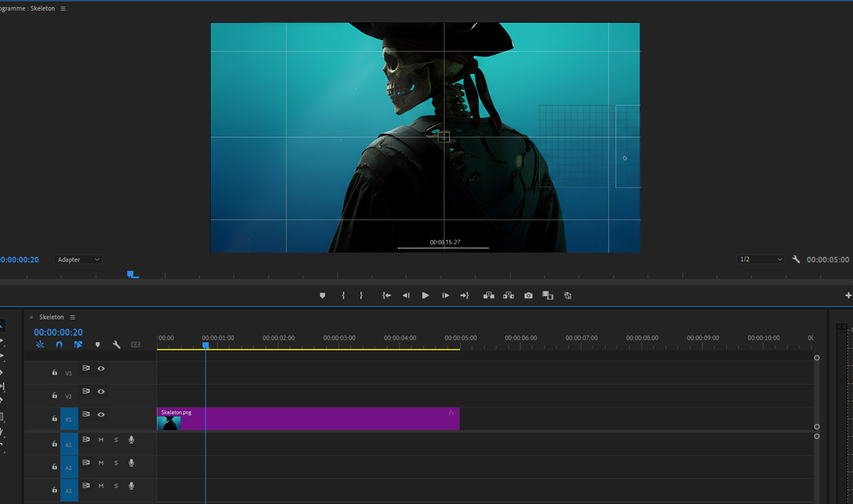
Task: Click Go to Out point button
Action: point(465,296)
